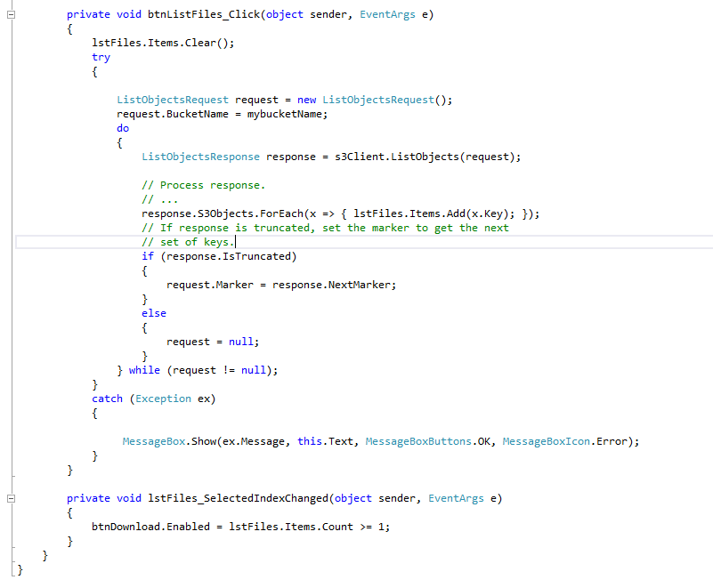This screenshot has width=713, height=588.
Task: Click the '// set of keys.' comment
Action: 188,242
